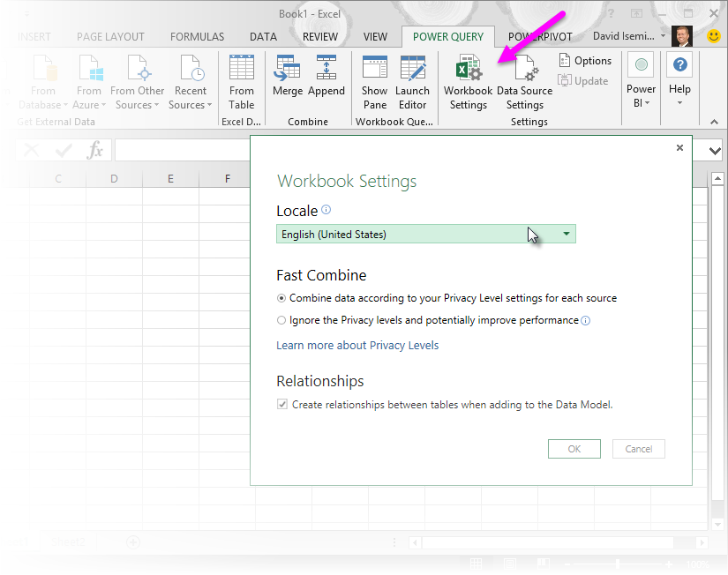The height and width of the screenshot is (575, 728).
Task: Click the zoom slider handle
Action: tap(618, 564)
